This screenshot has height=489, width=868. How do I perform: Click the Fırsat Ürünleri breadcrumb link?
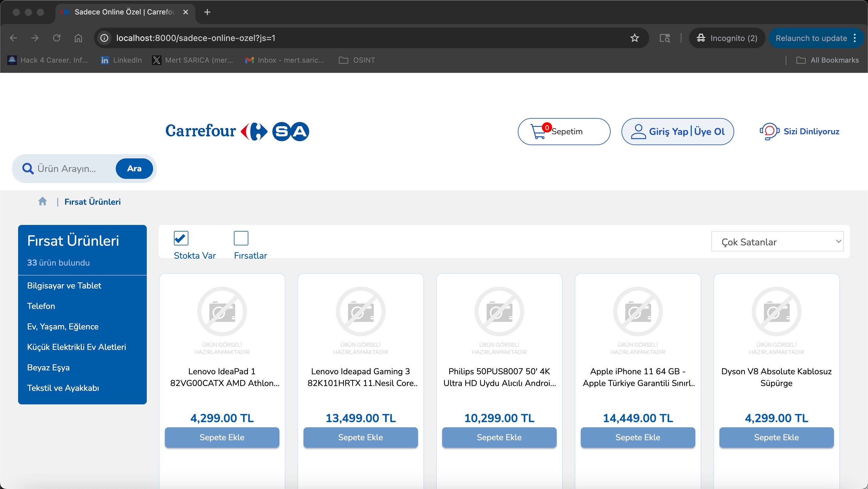pos(93,202)
